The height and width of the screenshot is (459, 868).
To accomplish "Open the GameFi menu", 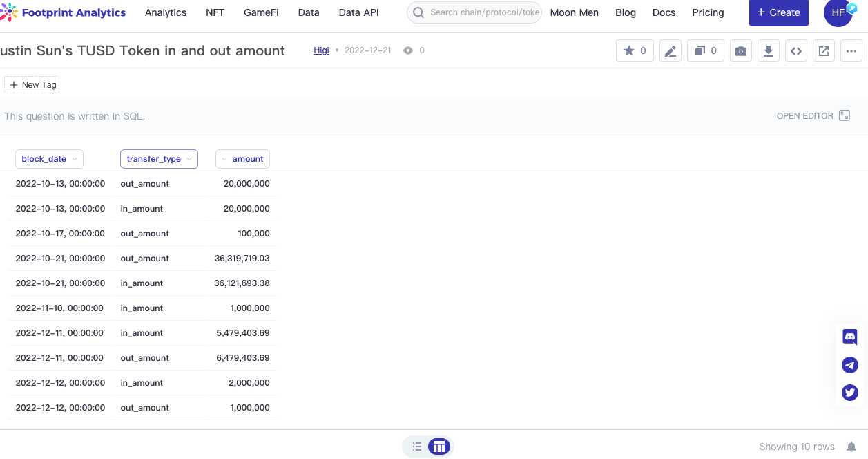I will click(261, 12).
